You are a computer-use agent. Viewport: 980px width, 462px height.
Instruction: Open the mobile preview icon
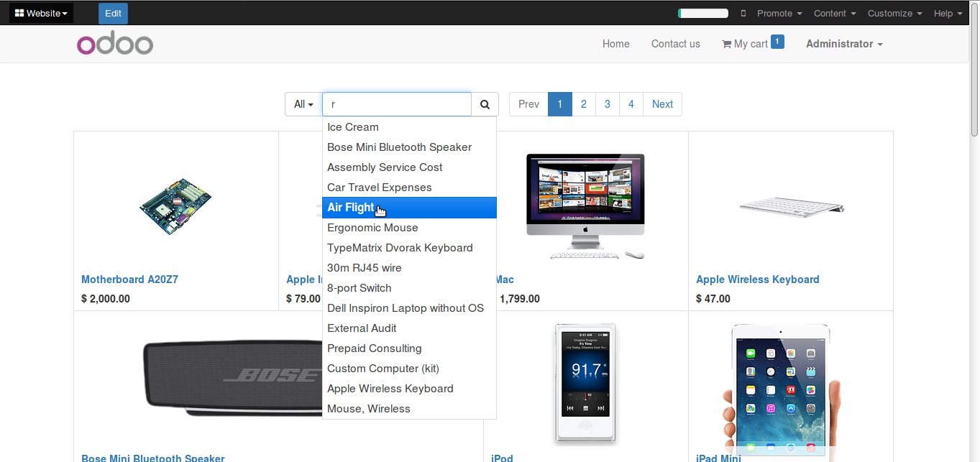pos(743,14)
